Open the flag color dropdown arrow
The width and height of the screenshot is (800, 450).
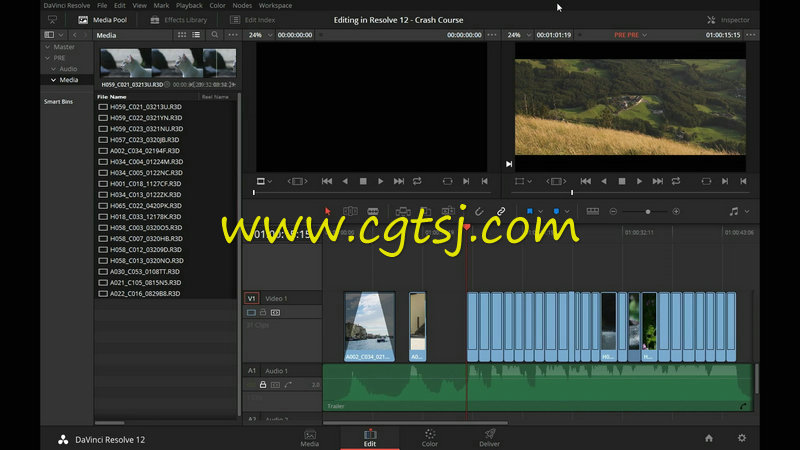[x=540, y=211]
